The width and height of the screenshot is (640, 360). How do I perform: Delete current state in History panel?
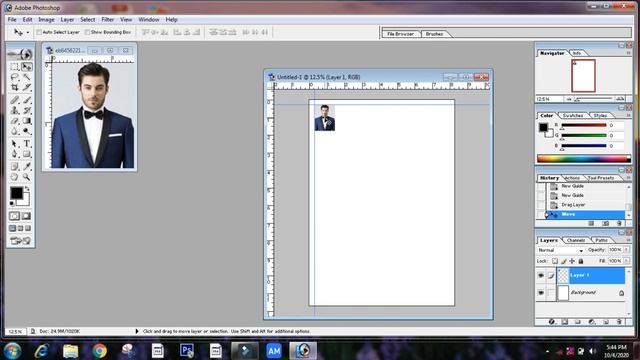(x=619, y=223)
